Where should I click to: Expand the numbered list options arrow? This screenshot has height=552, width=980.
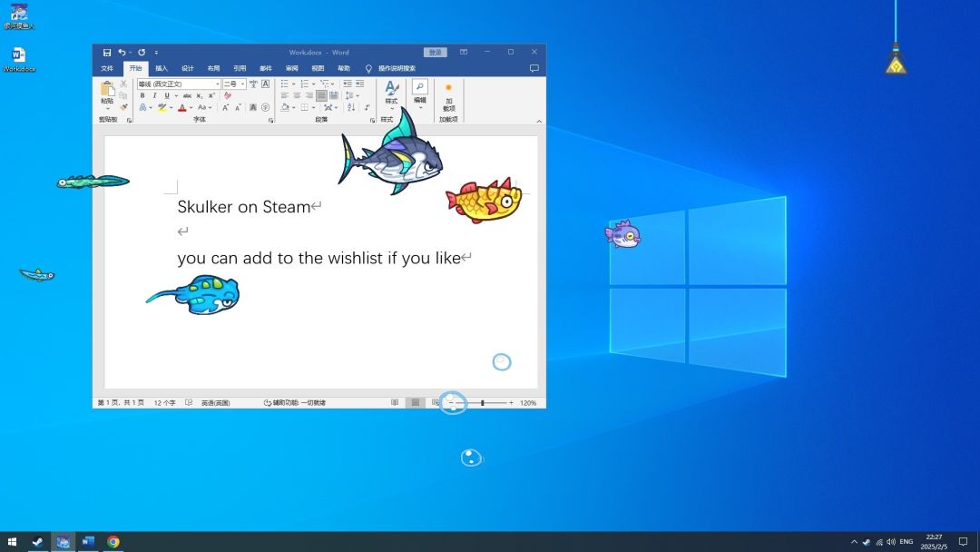click(x=313, y=84)
